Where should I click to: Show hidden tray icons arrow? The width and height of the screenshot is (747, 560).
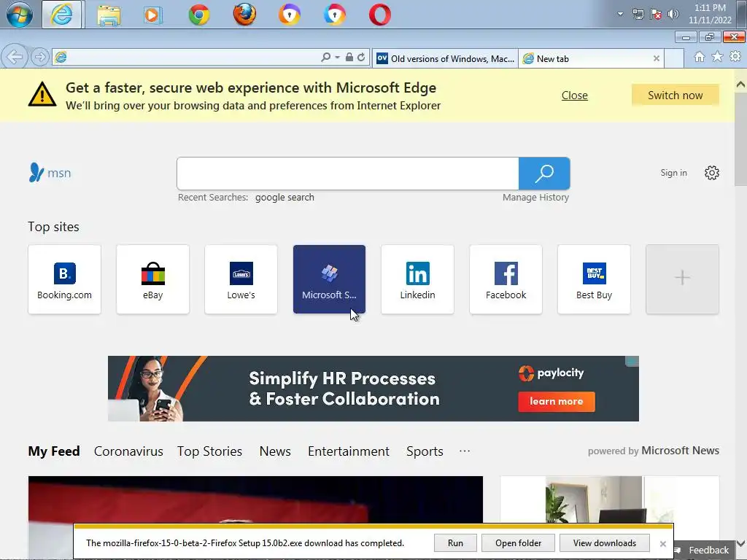click(x=620, y=14)
